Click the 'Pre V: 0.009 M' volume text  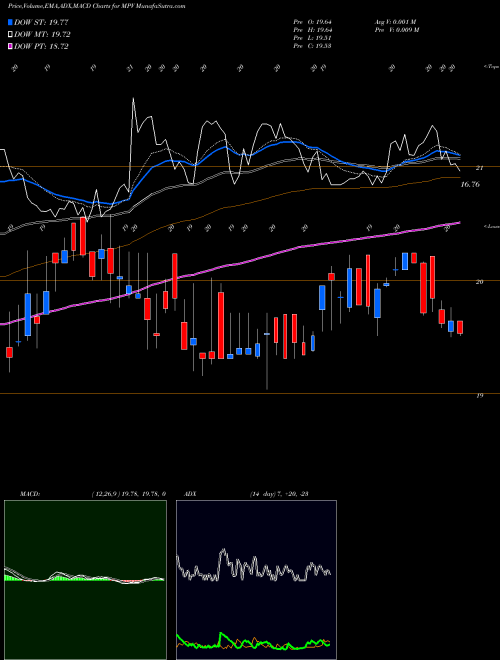(x=396, y=30)
